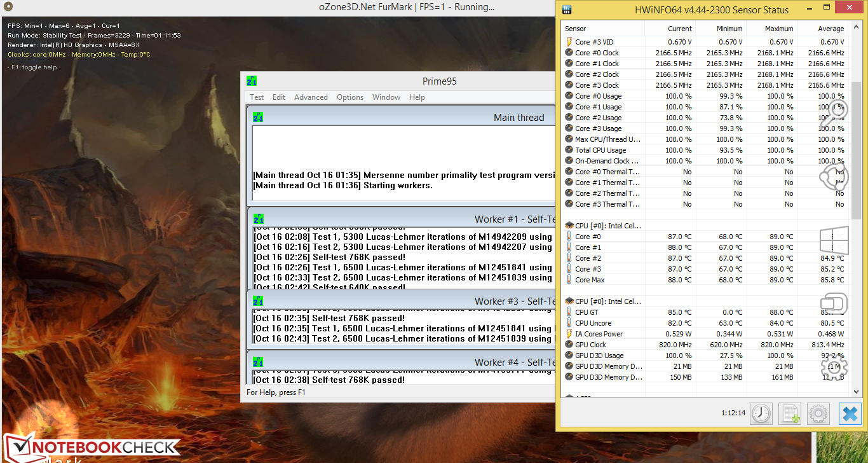Open HWiNFO64 sensor settings gear button

tap(818, 414)
